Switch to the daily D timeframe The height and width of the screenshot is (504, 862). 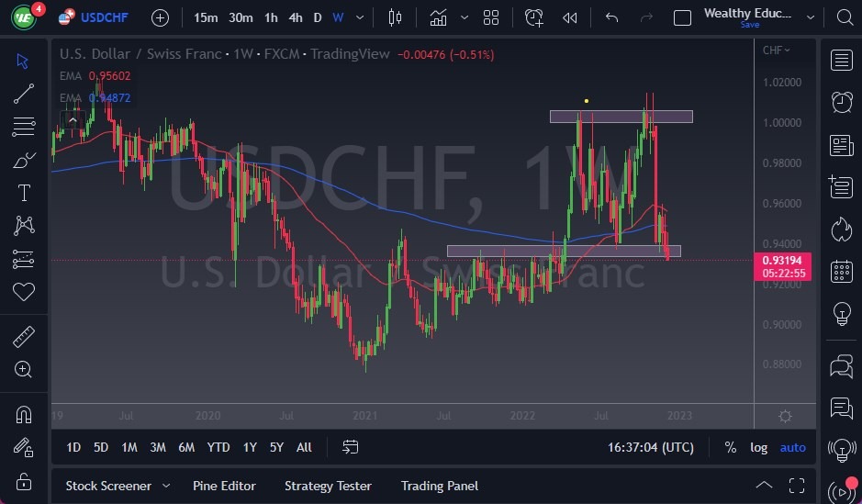[x=318, y=17]
